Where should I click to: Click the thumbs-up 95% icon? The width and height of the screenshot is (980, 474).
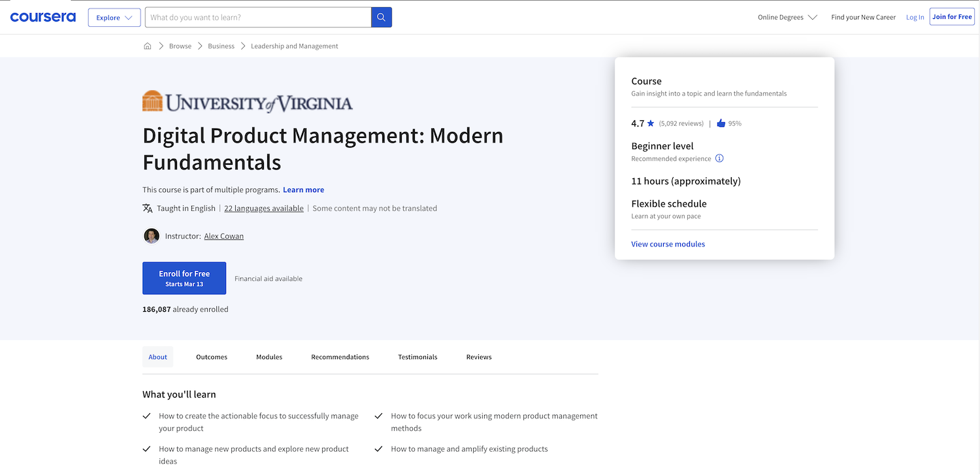coord(721,123)
